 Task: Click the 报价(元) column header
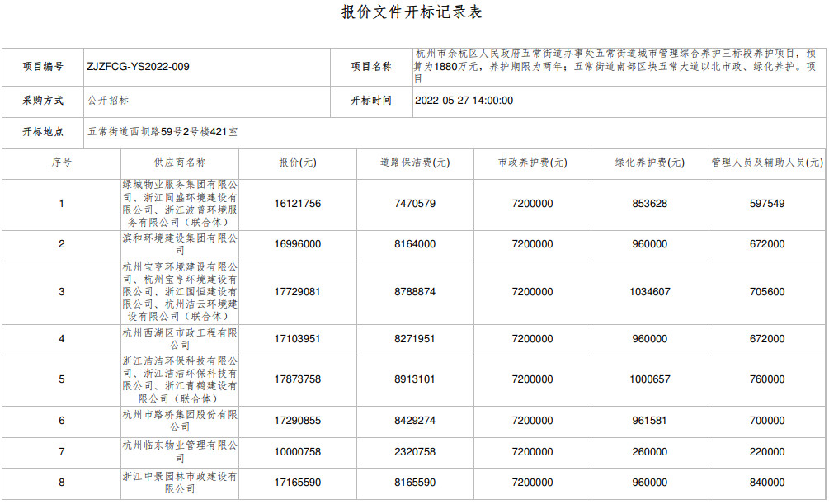pos(297,163)
